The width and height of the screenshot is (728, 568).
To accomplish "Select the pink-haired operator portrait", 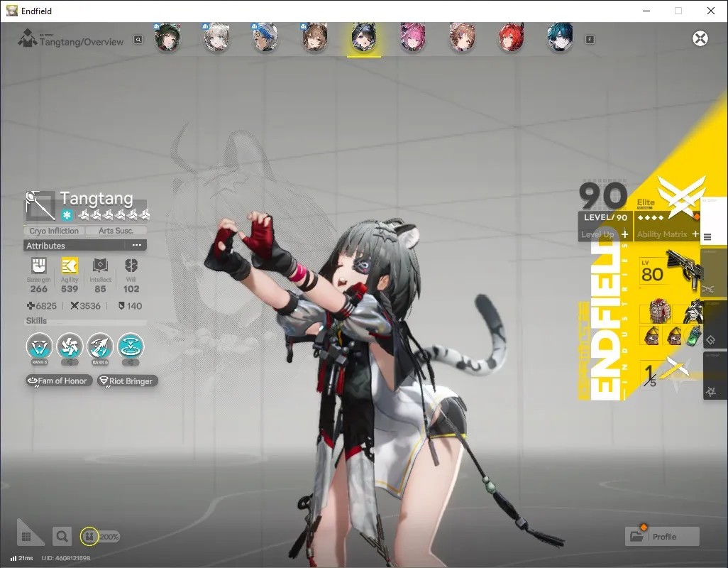I will (x=412, y=37).
